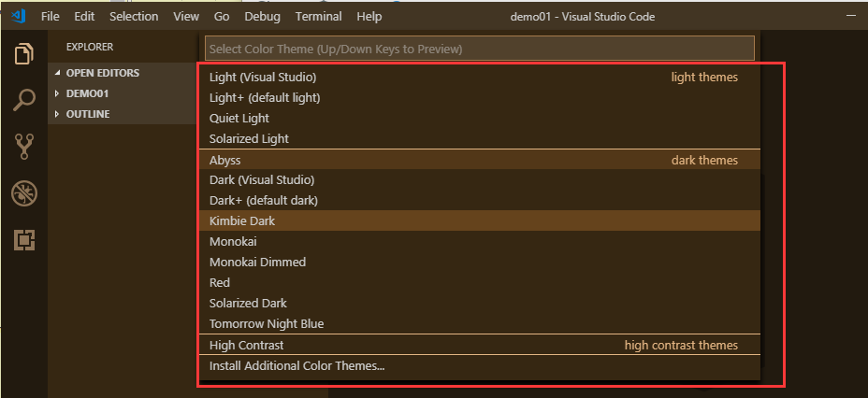This screenshot has width=868, height=398.
Task: Click the VS Code logo icon
Action: click(18, 17)
